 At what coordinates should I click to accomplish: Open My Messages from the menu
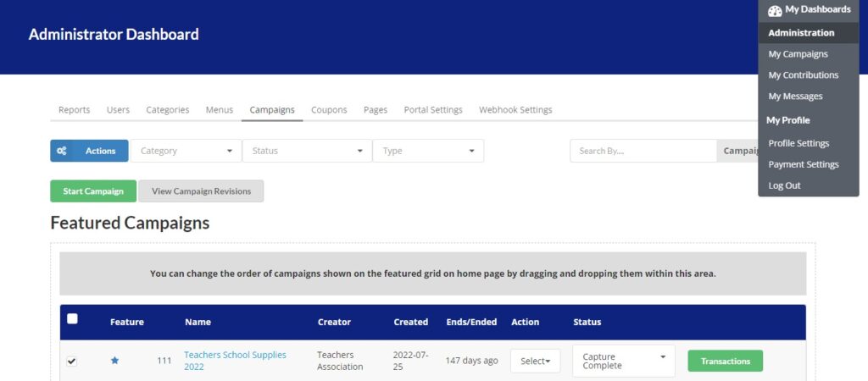pyautogui.click(x=795, y=96)
